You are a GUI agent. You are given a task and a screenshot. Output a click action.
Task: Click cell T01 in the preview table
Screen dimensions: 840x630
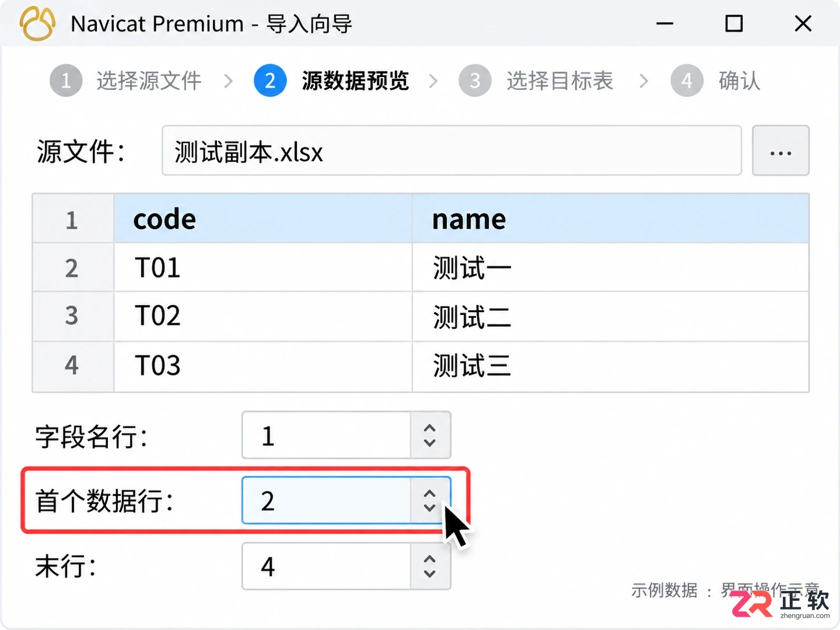point(263,268)
